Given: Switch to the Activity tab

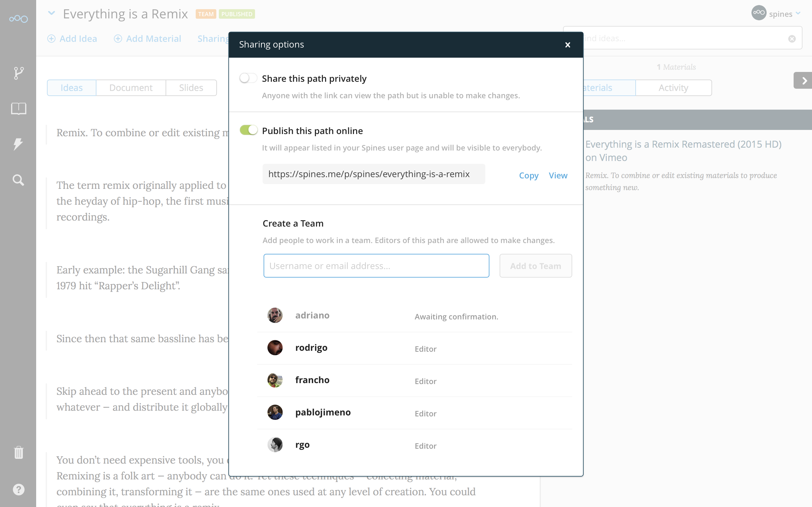Looking at the screenshot, I should (x=673, y=88).
